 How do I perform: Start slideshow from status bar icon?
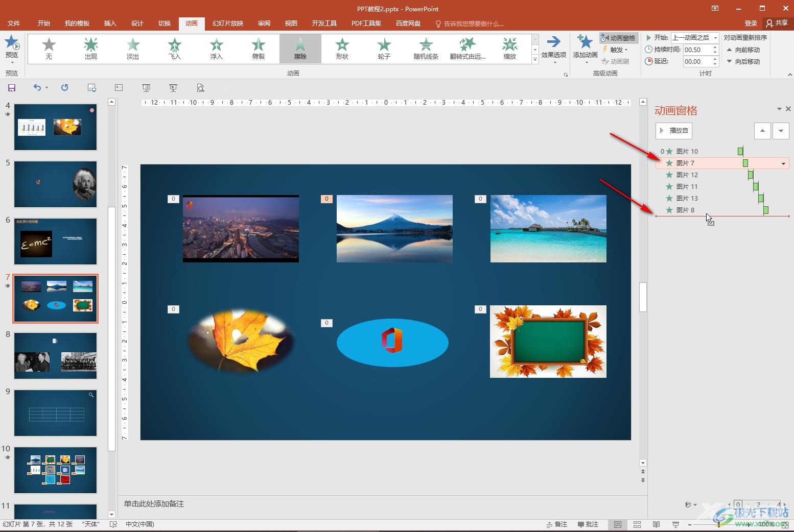pos(675,524)
